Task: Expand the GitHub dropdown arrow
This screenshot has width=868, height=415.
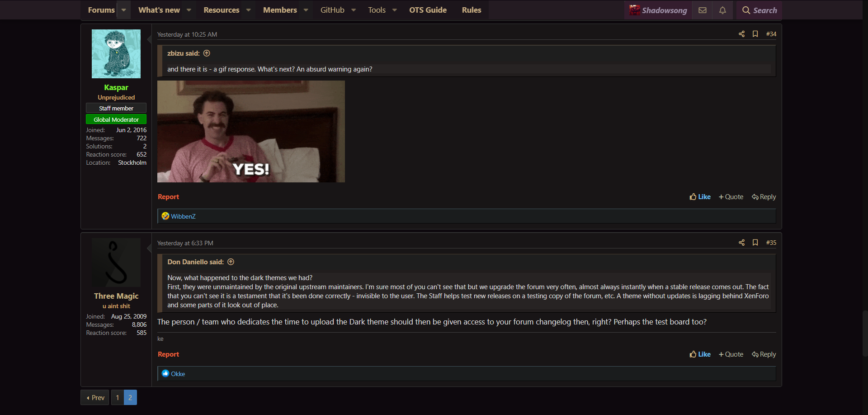Action: tap(354, 10)
